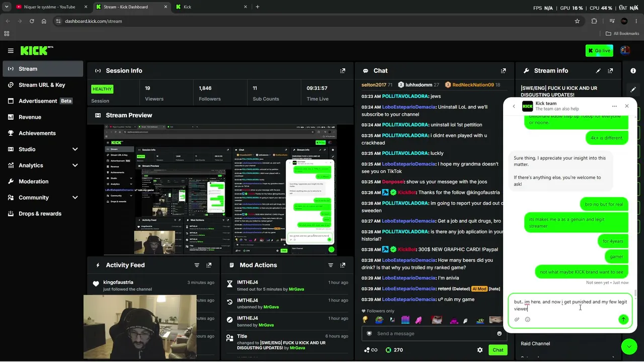This screenshot has height=362, width=644.
Task: Click the username Donposei in chat
Action: 393,182
